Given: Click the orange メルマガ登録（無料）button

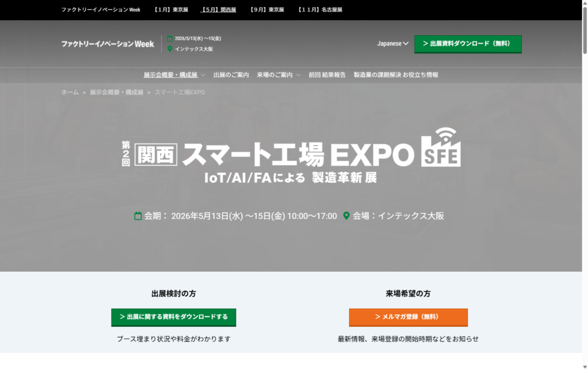Looking at the screenshot, I should [x=408, y=317].
